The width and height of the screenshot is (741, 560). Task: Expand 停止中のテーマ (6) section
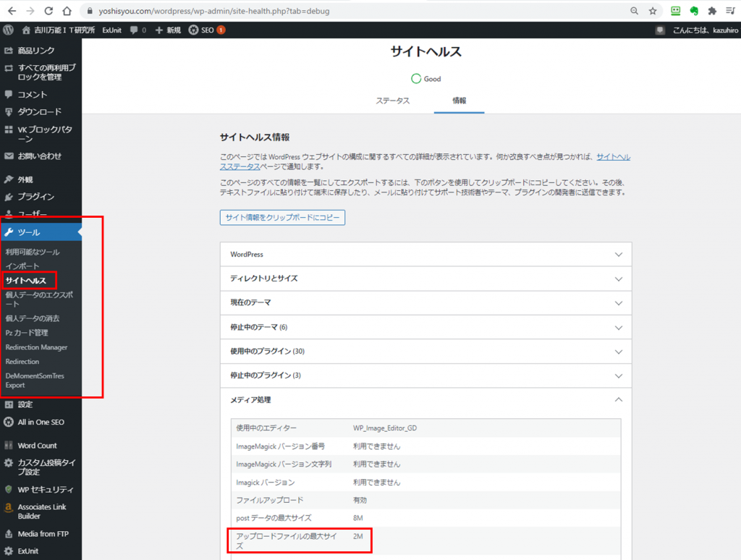point(425,327)
